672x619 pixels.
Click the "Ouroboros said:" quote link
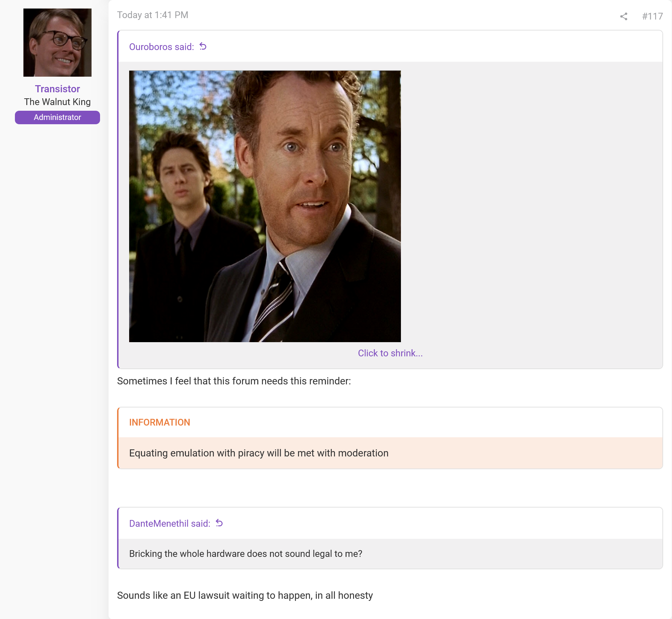click(161, 47)
